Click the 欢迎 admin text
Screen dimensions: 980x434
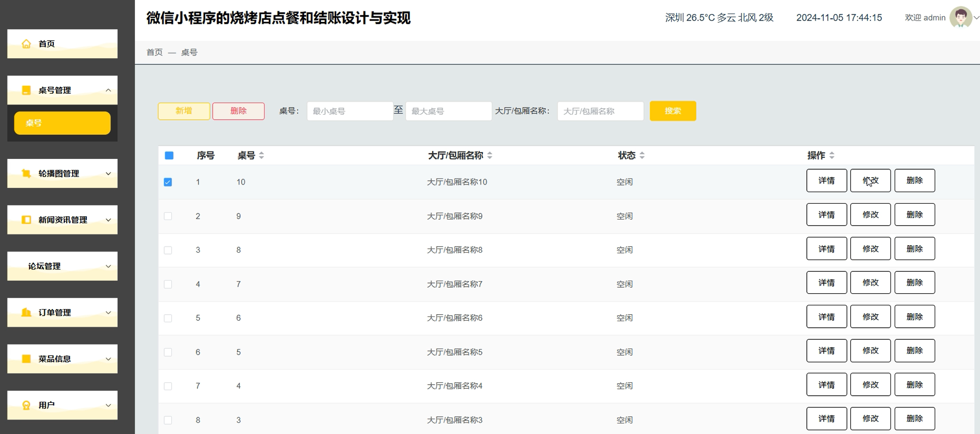pos(925,18)
